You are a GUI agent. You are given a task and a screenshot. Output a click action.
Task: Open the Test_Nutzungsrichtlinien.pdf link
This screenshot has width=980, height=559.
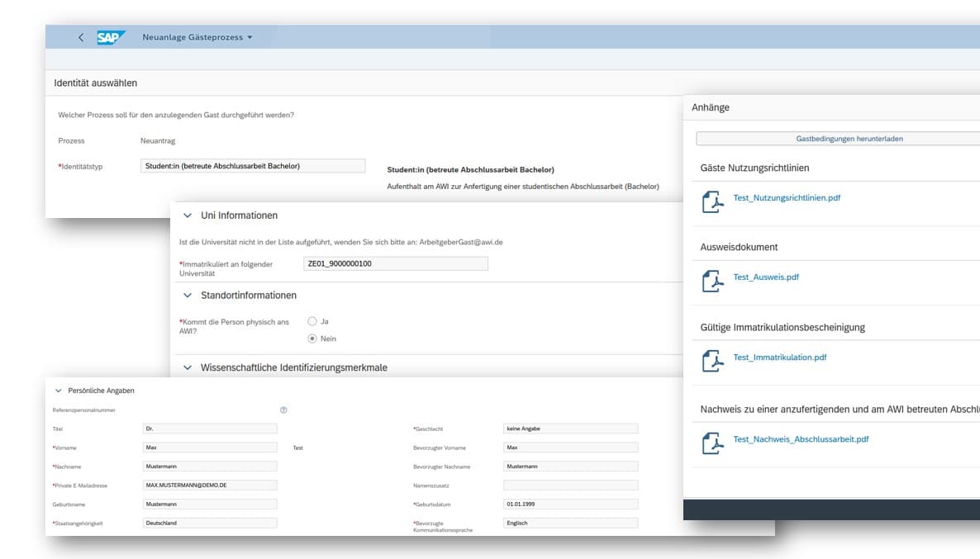[x=787, y=198]
